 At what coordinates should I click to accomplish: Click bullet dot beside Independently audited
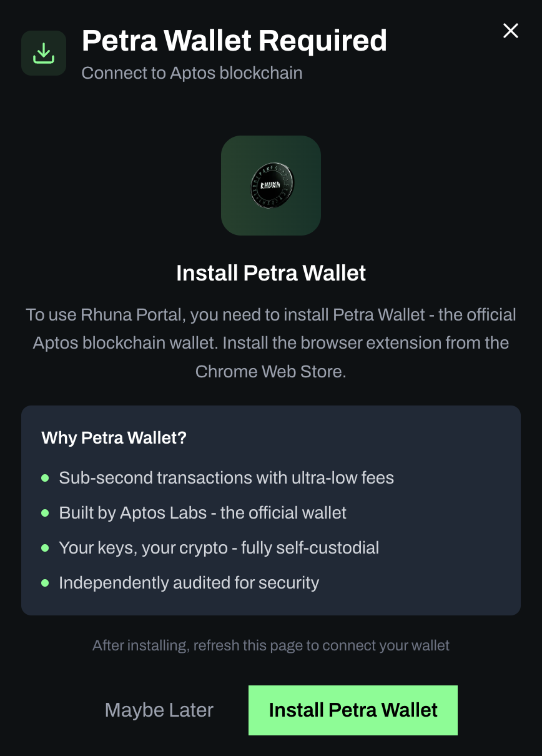[45, 583]
